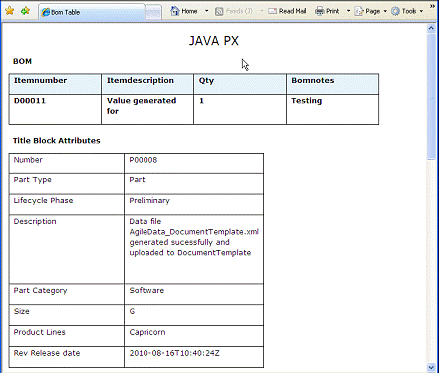This screenshot has width=439, height=373.
Task: Click the 2010-08-16T10:40:24Z value
Action: (174, 353)
